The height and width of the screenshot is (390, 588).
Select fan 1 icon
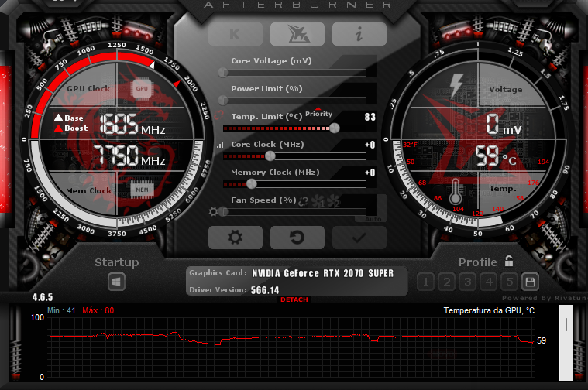pos(318,201)
